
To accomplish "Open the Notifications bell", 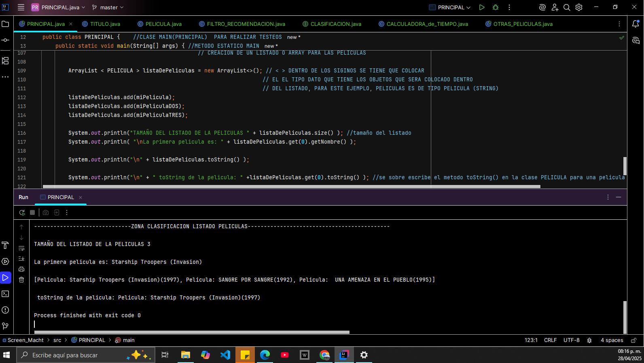I will pos(636,24).
